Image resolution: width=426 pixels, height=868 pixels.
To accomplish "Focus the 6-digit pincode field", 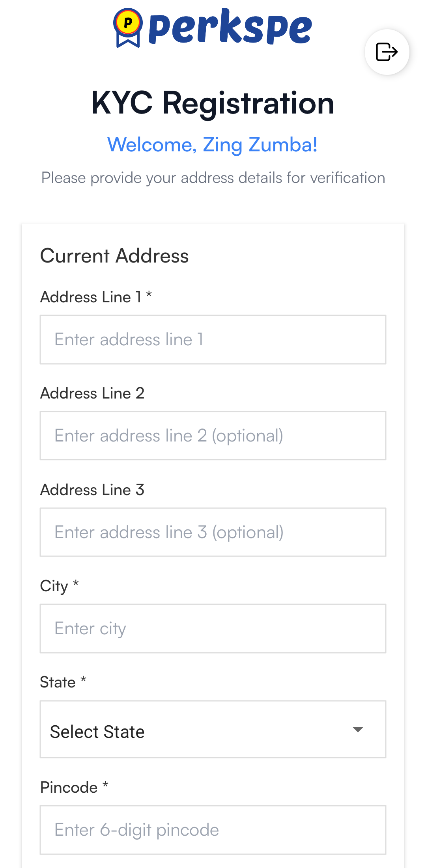I will click(x=213, y=830).
